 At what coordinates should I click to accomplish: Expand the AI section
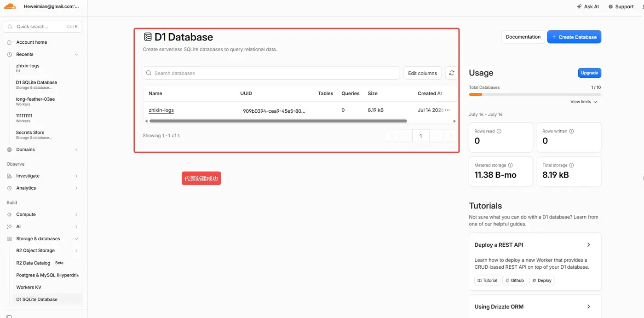(76, 227)
